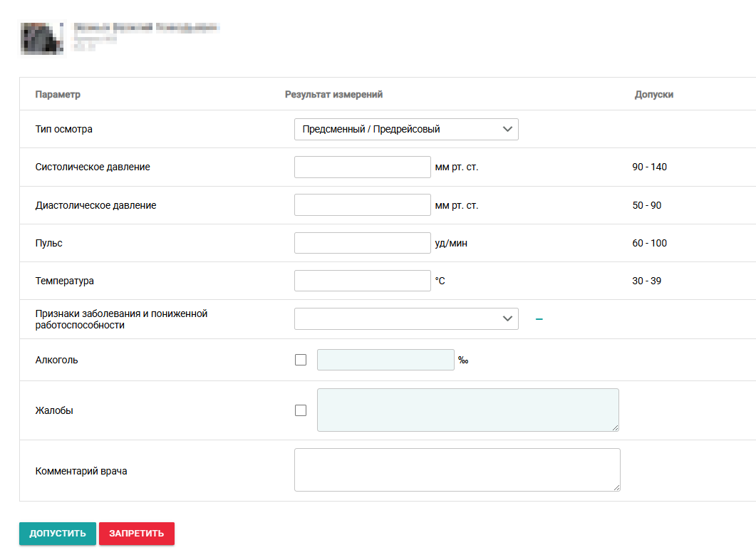Screen dimensions: 756x555
Task: Click the Температура row label
Action: [64, 281]
